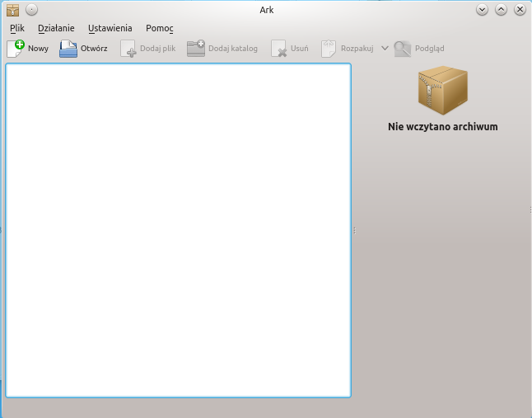
Task: Open the Działanie menu
Action: point(56,28)
